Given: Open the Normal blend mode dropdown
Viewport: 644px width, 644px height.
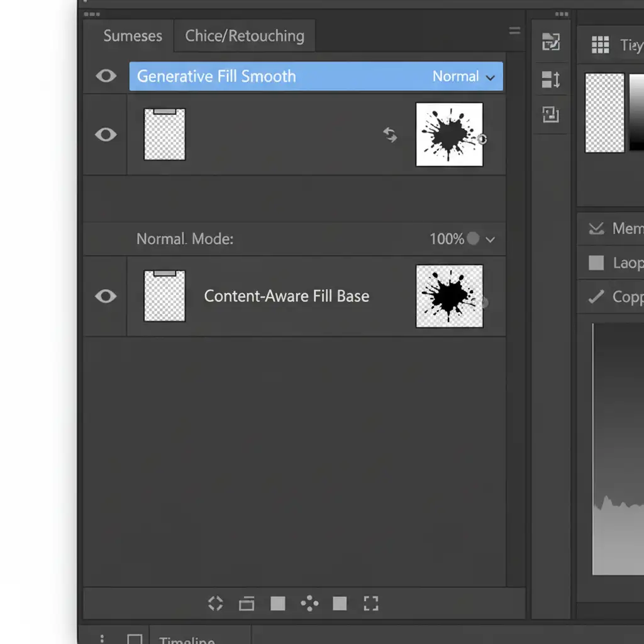Looking at the screenshot, I should tap(464, 77).
